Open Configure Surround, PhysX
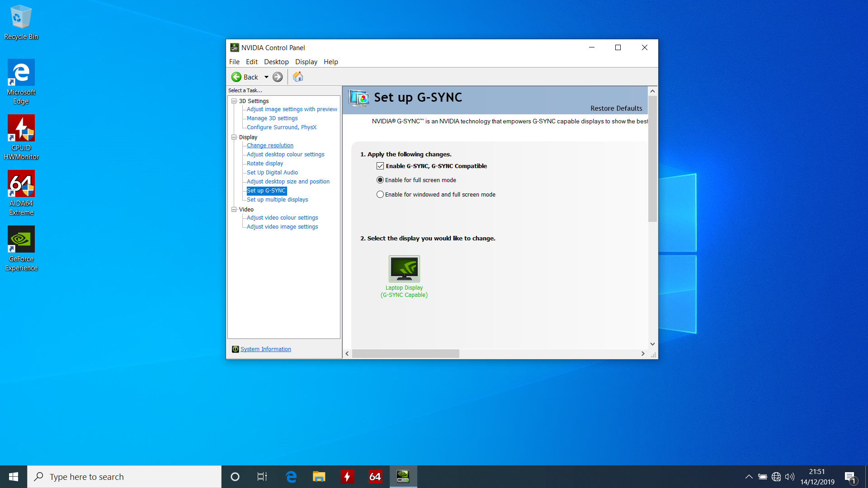 [x=282, y=127]
